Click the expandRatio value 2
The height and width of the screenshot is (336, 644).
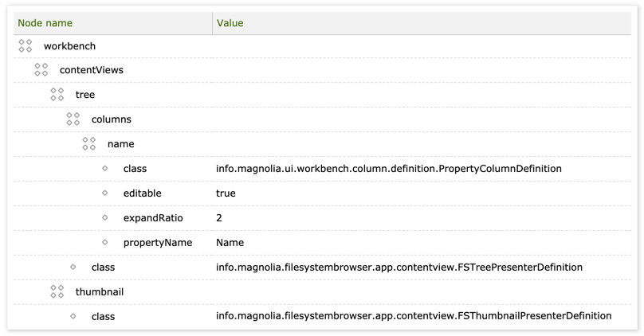[219, 218]
